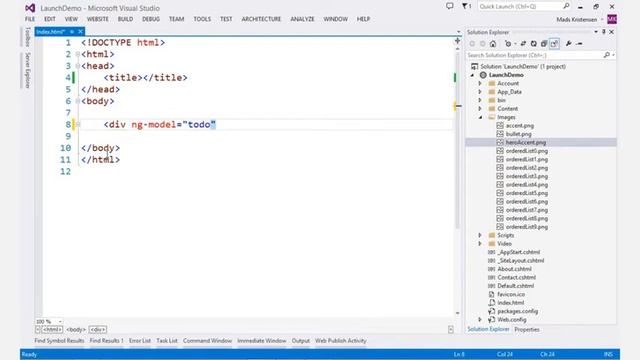Open the ARCHITECTURE menu
Image resolution: width=640 pixels, height=360 pixels.
pos(261,19)
